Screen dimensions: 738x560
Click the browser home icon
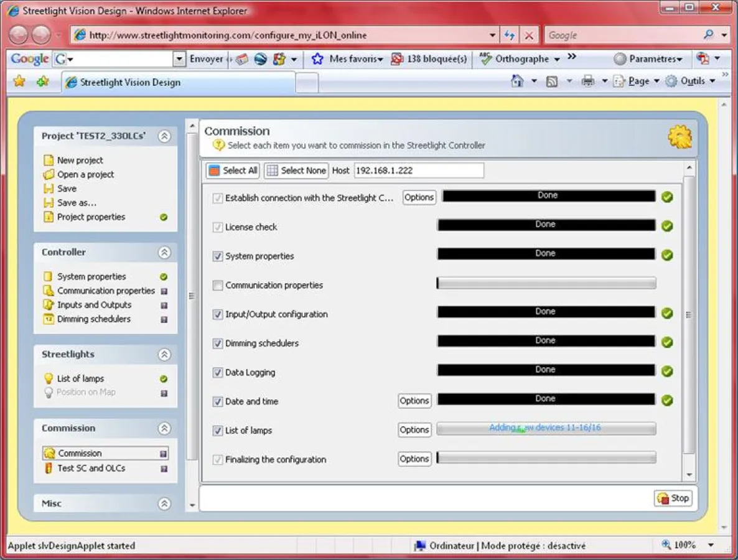pyautogui.click(x=516, y=82)
